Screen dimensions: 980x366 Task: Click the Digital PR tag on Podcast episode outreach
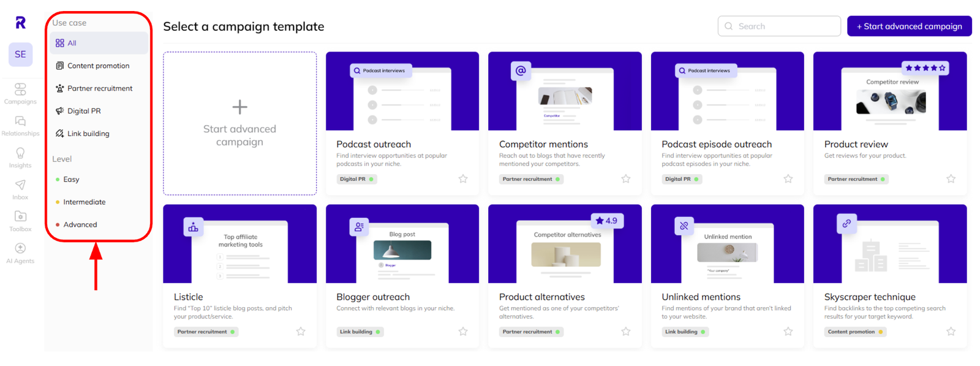682,179
